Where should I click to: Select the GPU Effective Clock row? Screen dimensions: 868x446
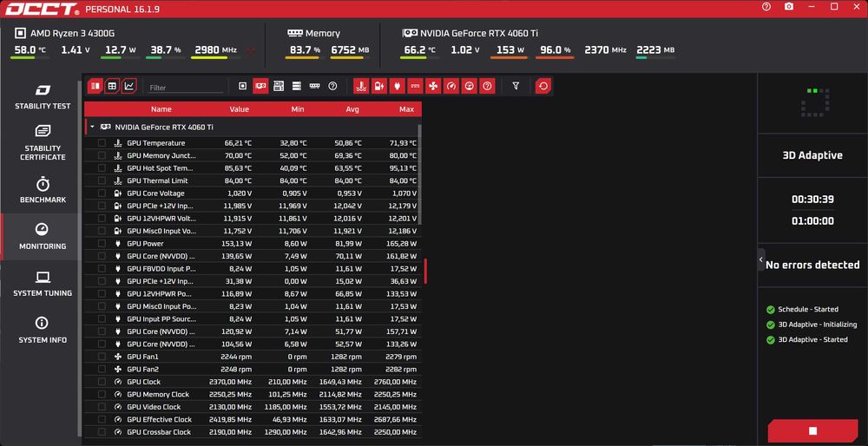tap(253, 419)
